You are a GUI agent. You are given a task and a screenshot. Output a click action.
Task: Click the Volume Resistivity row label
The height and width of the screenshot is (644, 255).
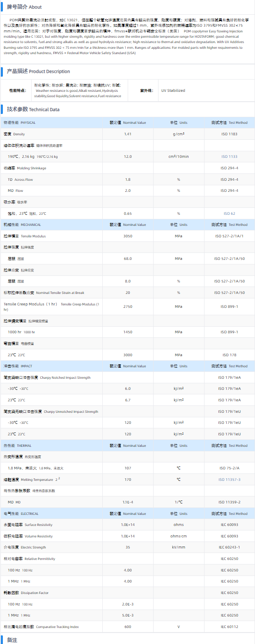point(28,536)
